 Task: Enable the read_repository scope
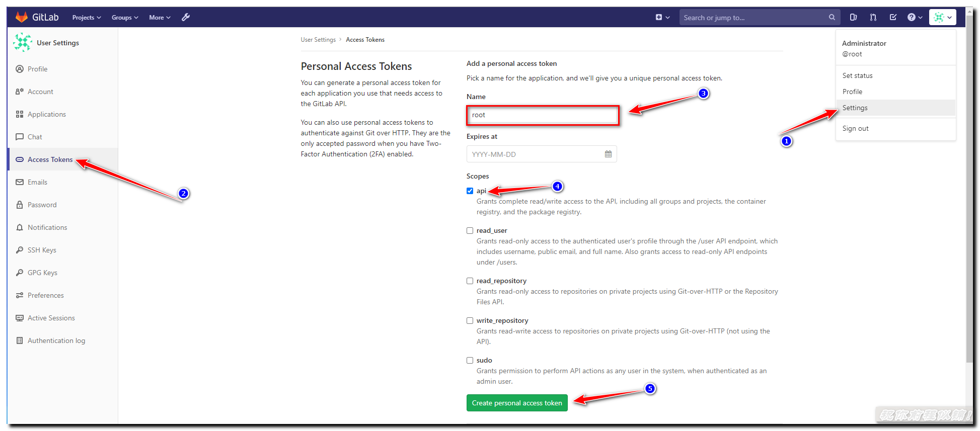coord(470,281)
